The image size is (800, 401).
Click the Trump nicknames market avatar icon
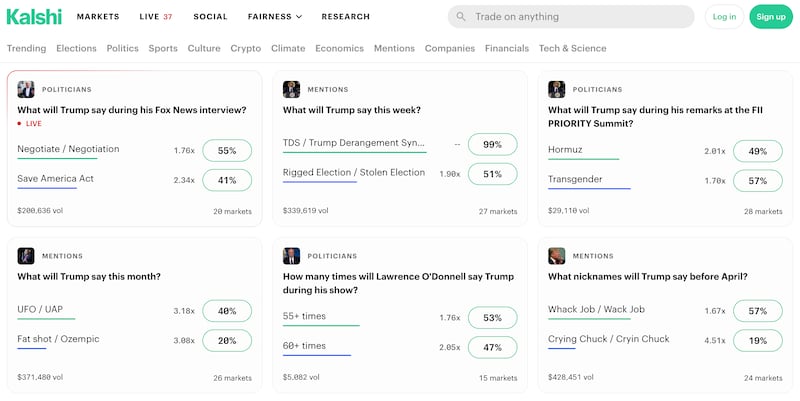click(557, 255)
